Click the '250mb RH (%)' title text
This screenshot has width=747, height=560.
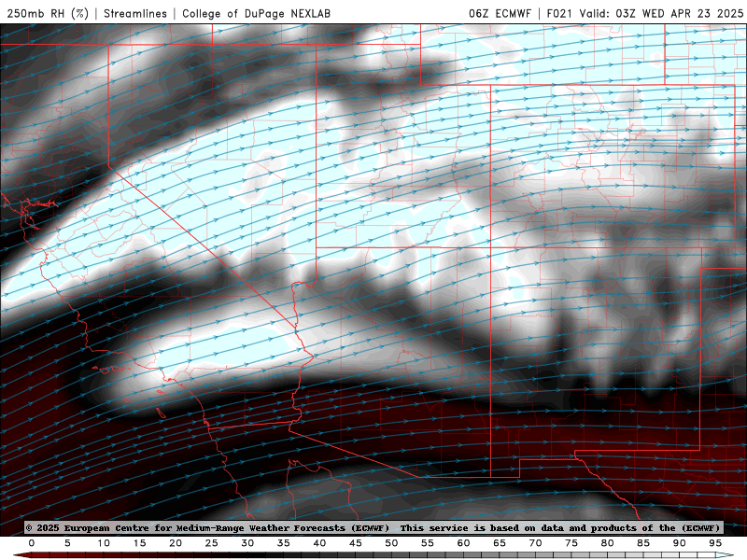click(x=48, y=13)
